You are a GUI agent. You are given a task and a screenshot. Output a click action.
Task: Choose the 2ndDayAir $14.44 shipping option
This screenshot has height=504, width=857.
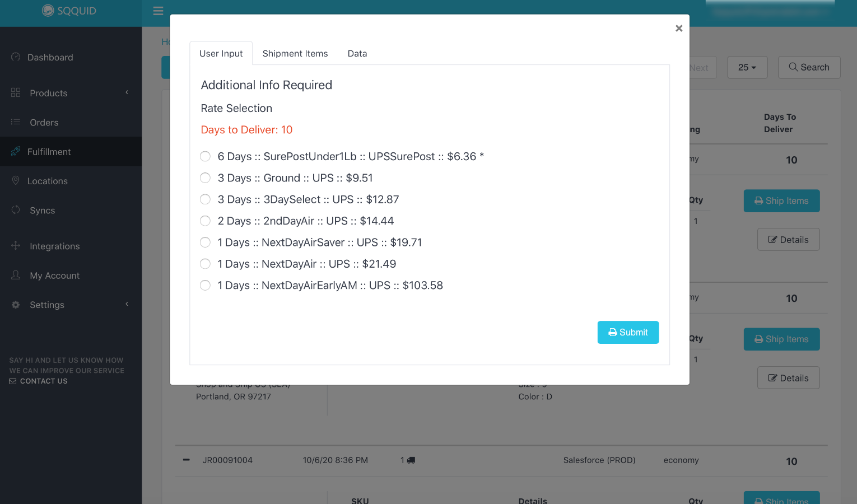[205, 221]
